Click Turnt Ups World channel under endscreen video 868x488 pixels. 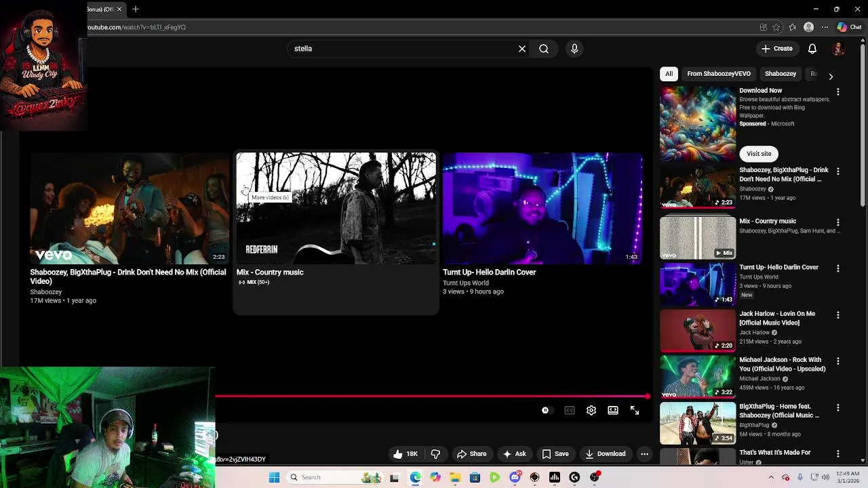coord(466,283)
